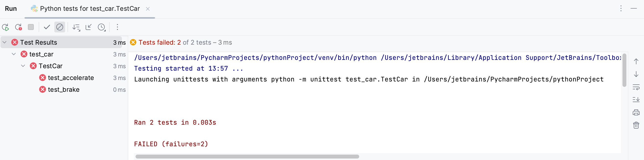The image size is (644, 160).
Task: Collapse the Test Results root node
Action: (x=4, y=42)
